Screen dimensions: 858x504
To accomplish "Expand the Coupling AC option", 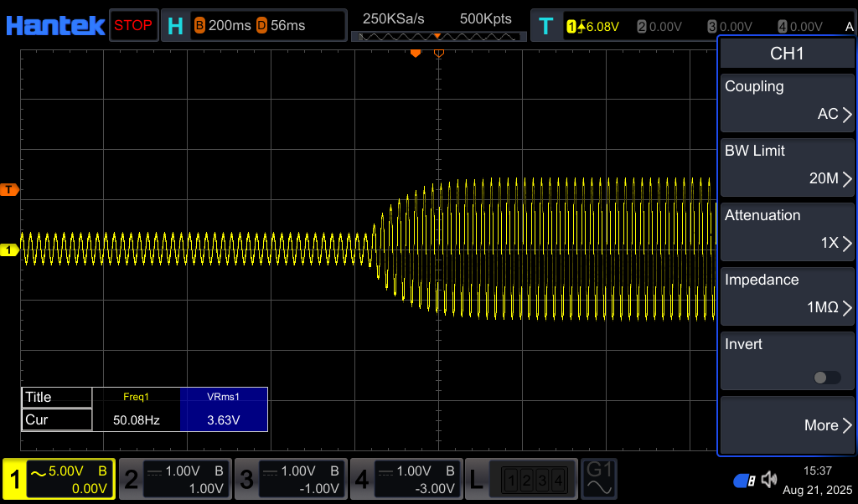I will (786, 100).
